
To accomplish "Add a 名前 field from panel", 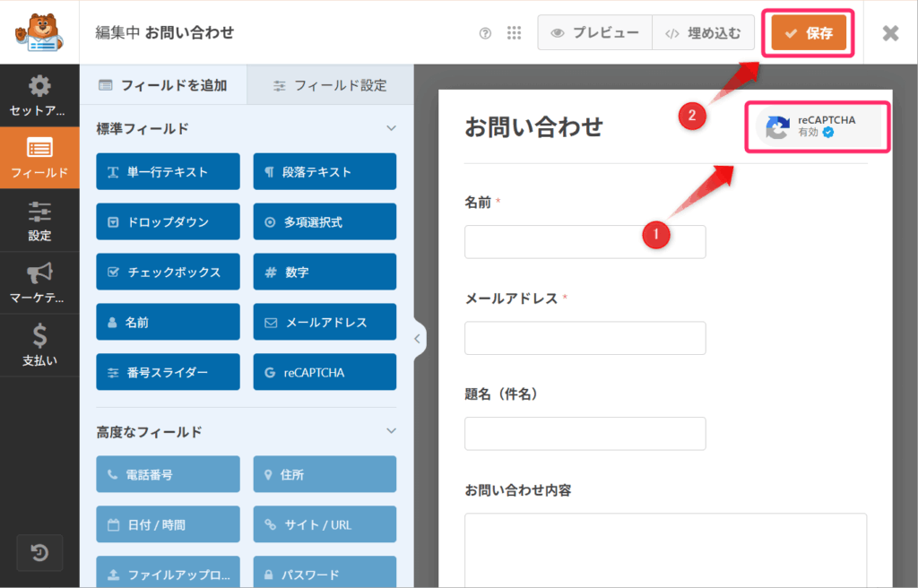I will point(168,322).
